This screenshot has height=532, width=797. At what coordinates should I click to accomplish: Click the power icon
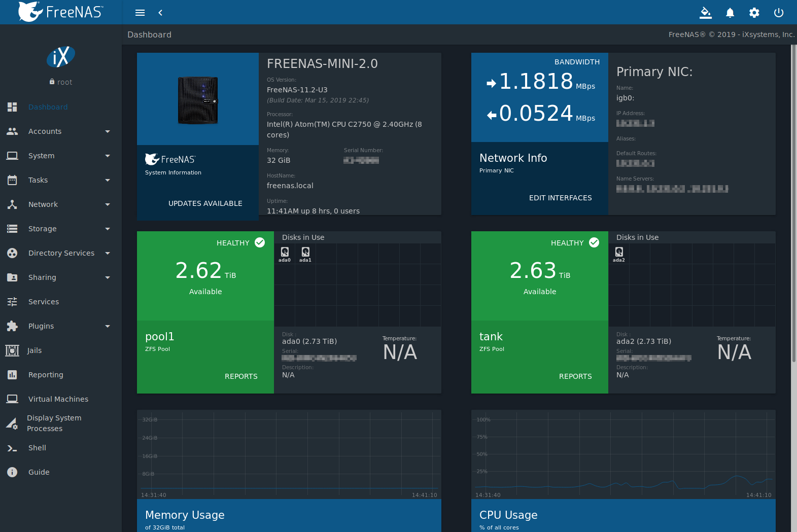click(779, 13)
